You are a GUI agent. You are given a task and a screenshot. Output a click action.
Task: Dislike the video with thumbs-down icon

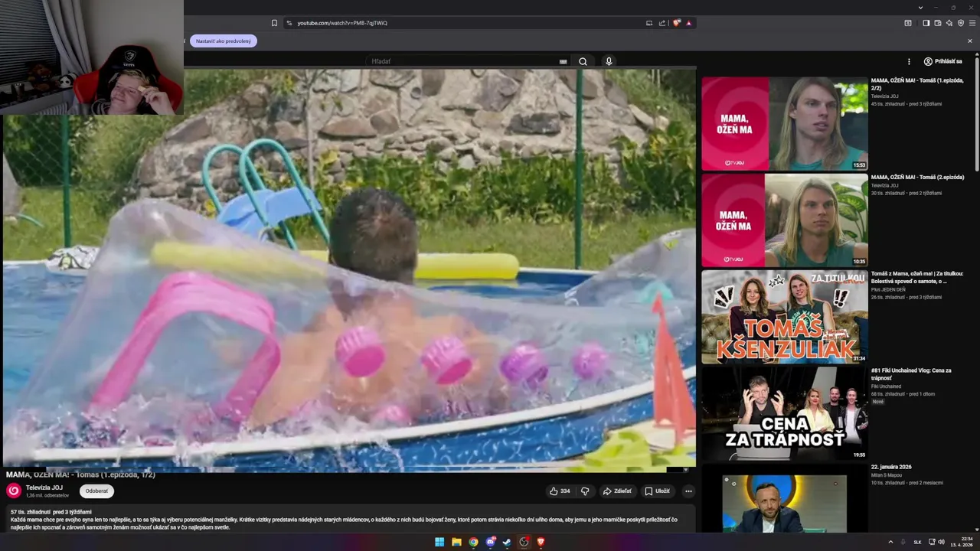[585, 491]
